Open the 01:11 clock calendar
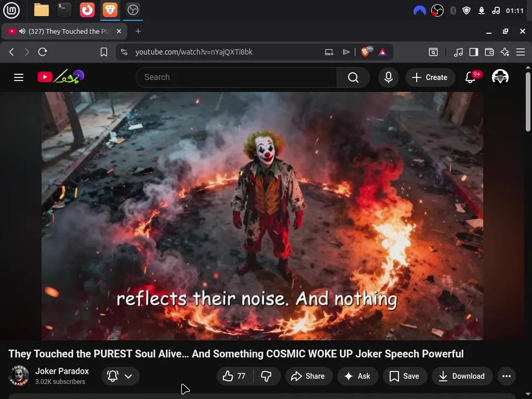 [515, 11]
